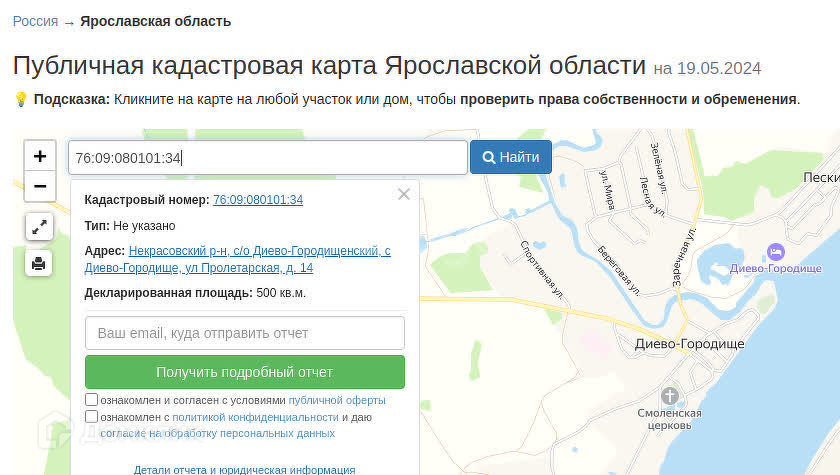Close the cadastral info popup
This screenshot has height=475, width=840.
click(x=404, y=194)
